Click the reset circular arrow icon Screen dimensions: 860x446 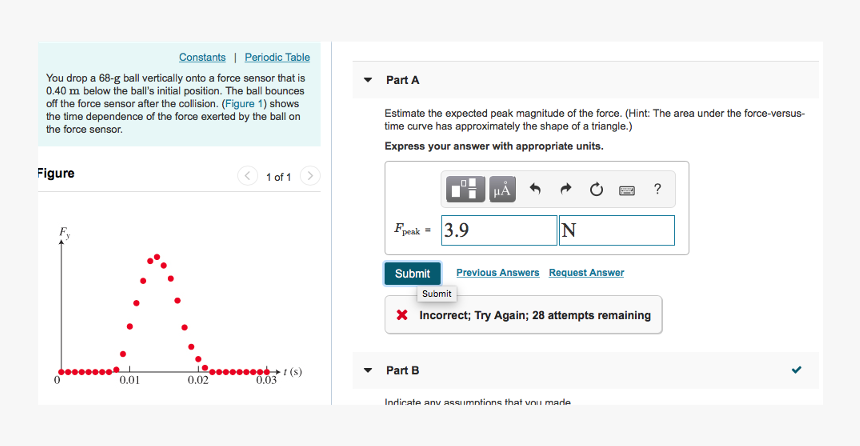(x=596, y=189)
